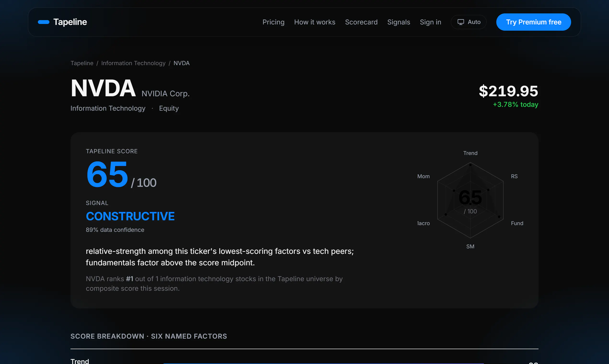Click the CONSTRUCTIVE signal text
The height and width of the screenshot is (364, 609).
pos(130,216)
